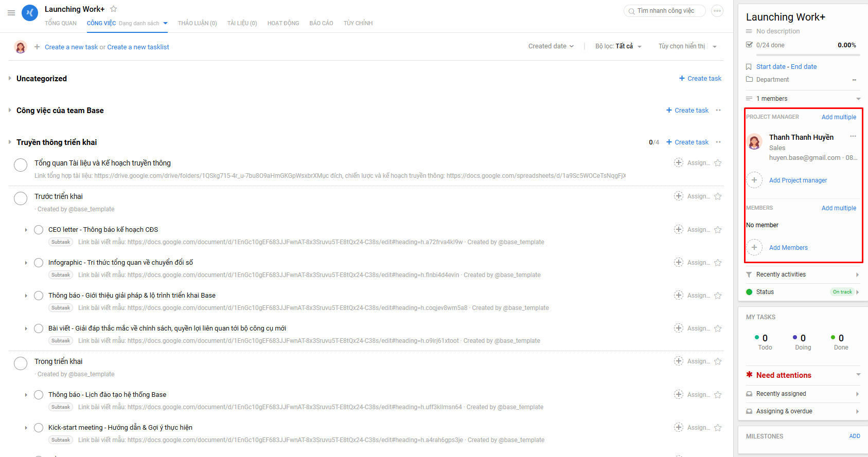Expand the CEO letter subtask arrow
Image resolution: width=868 pixels, height=457 pixels.
26,230
